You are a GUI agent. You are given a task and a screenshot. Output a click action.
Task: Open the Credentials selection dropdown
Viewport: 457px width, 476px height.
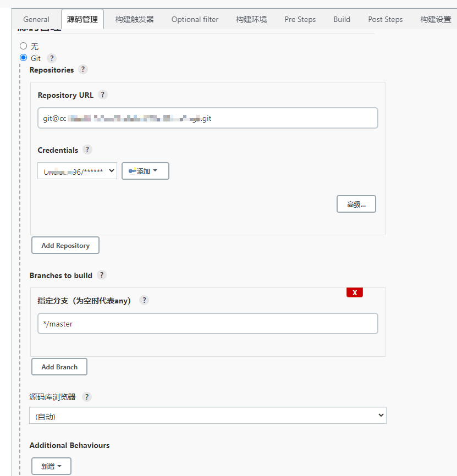pyautogui.click(x=77, y=171)
